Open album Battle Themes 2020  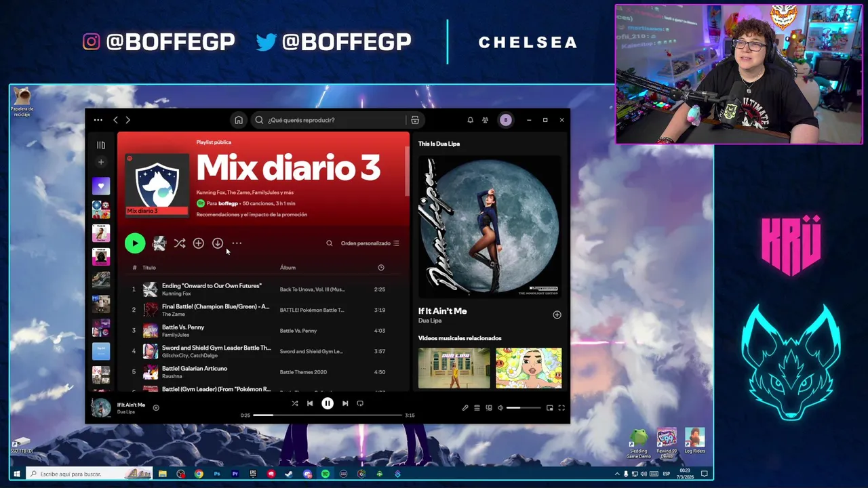(x=303, y=372)
